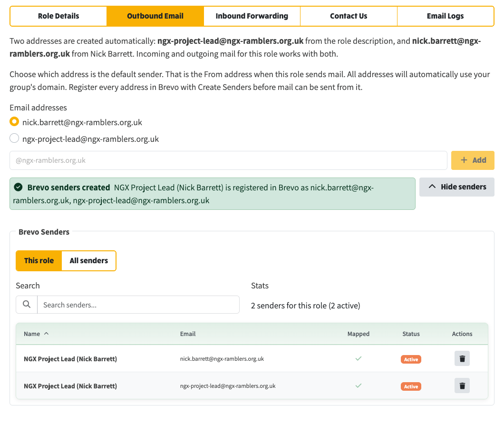This screenshot has width=504, height=425.
Task: Switch to the Email Logs tab
Action: click(445, 16)
